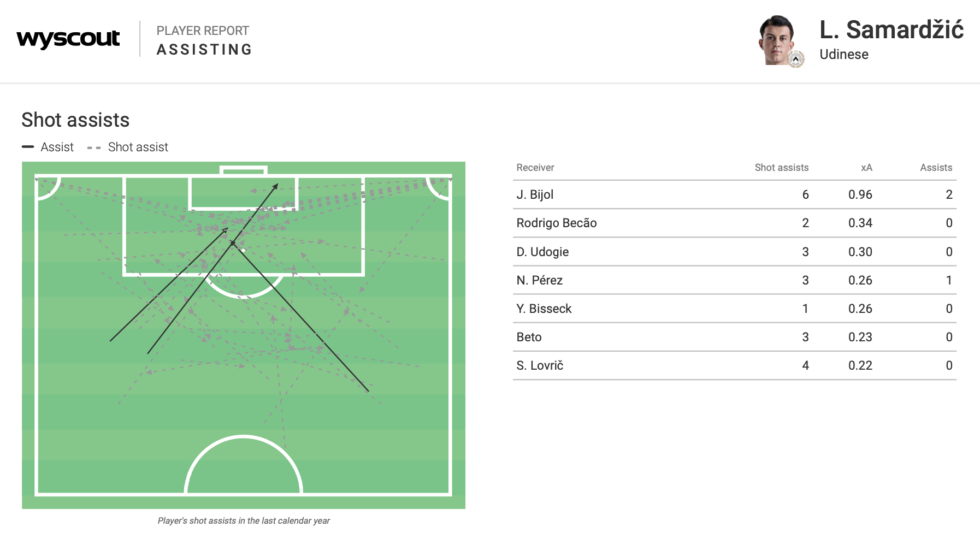This screenshot has width=980, height=539.
Task: Sort table by Shot assists column header
Action: pyautogui.click(x=781, y=168)
